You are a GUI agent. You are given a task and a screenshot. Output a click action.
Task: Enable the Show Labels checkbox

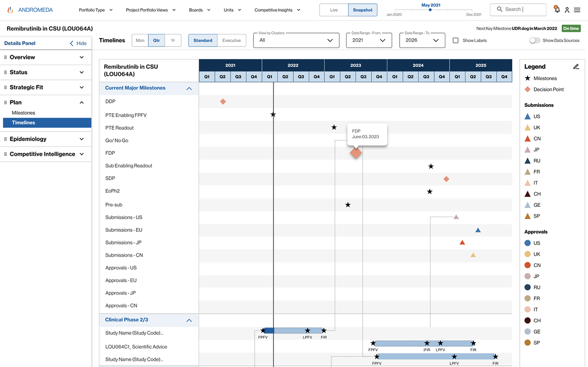(455, 41)
